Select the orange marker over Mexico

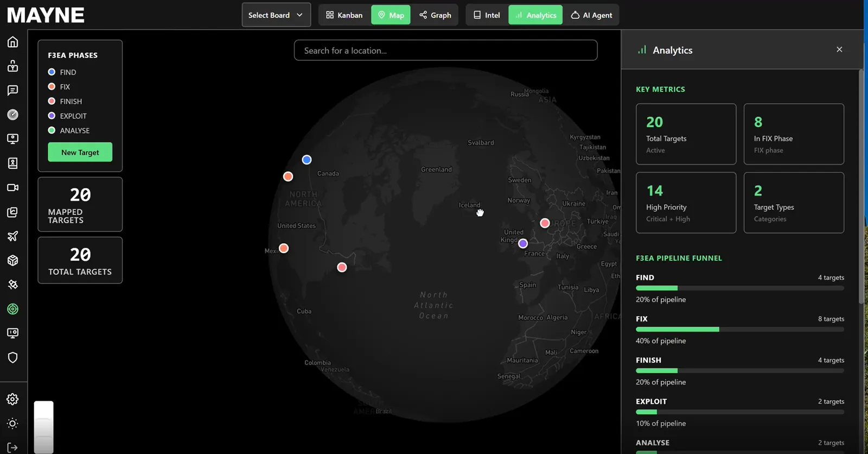click(284, 248)
